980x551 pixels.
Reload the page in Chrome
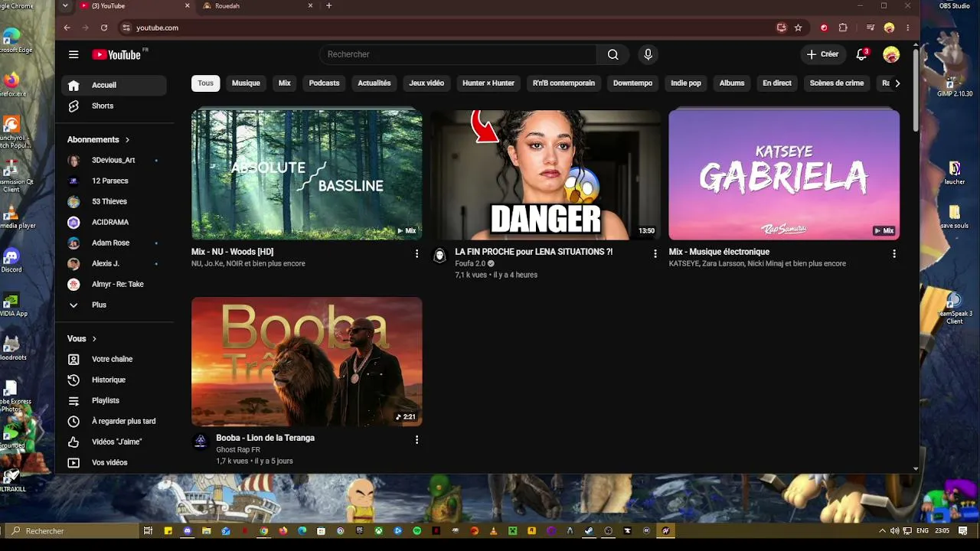pyautogui.click(x=104, y=28)
